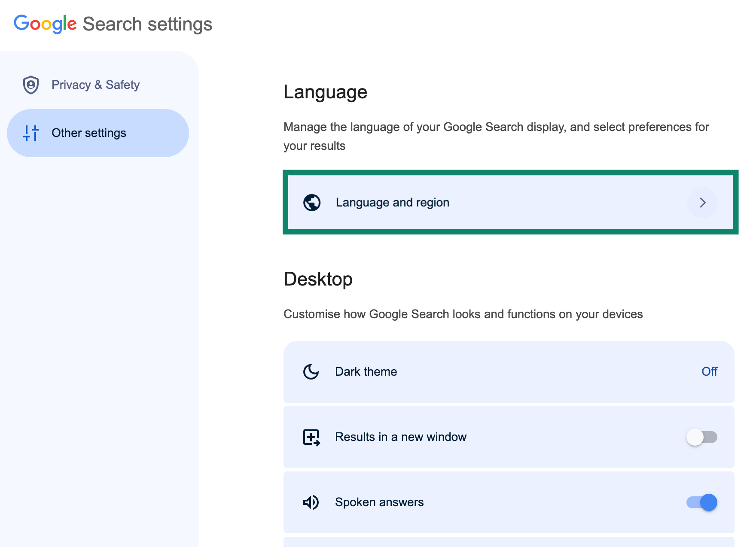Click the Privacy & Safety shield icon
This screenshot has height=547, width=756.
coord(31,85)
